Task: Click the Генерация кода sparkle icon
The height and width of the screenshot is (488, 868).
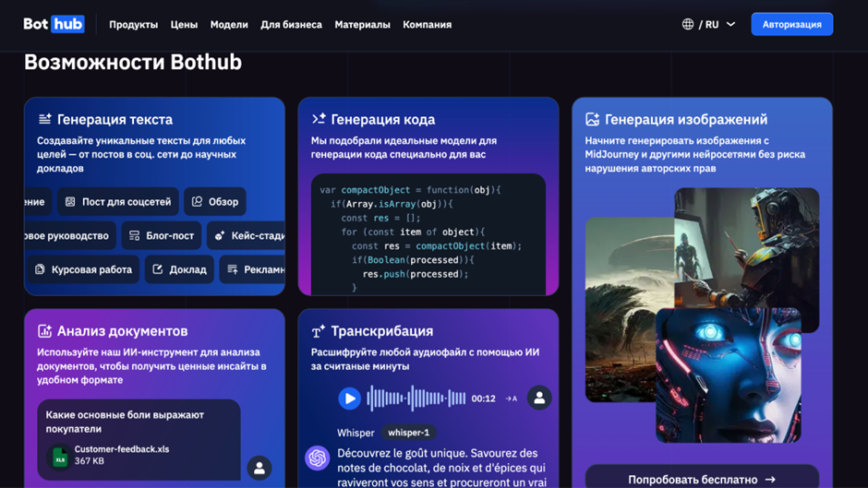Action: click(319, 119)
